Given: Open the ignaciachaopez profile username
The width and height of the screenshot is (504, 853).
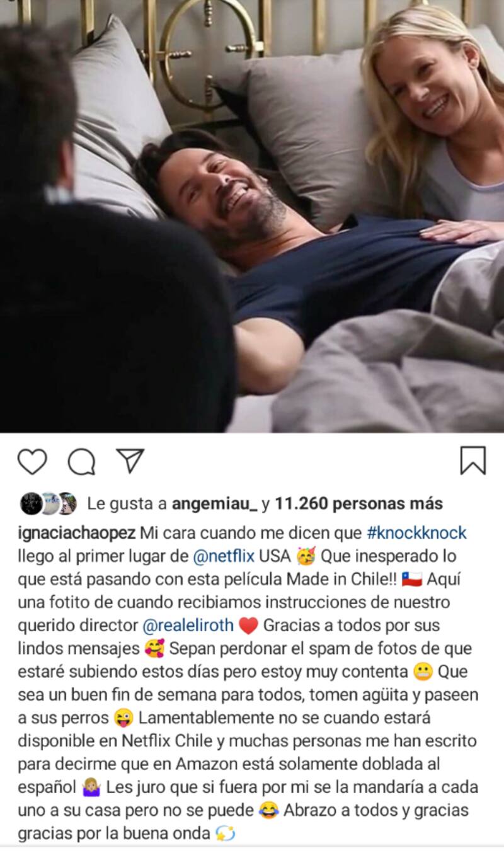Looking at the screenshot, I should tap(76, 533).
